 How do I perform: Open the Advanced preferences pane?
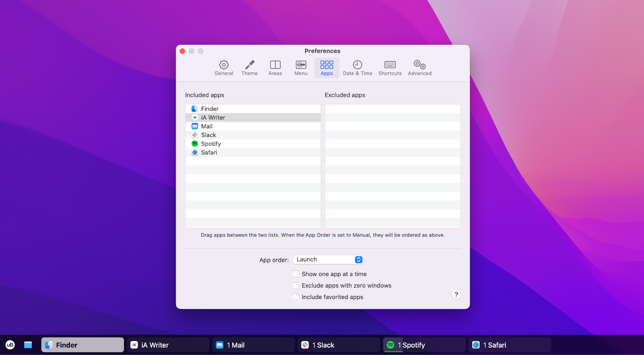pyautogui.click(x=419, y=67)
